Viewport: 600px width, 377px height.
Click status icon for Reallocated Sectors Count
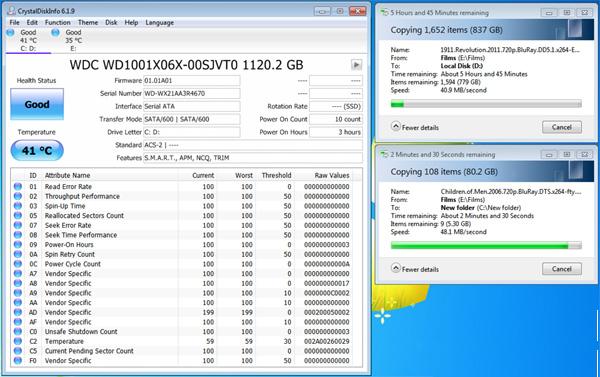[18, 215]
